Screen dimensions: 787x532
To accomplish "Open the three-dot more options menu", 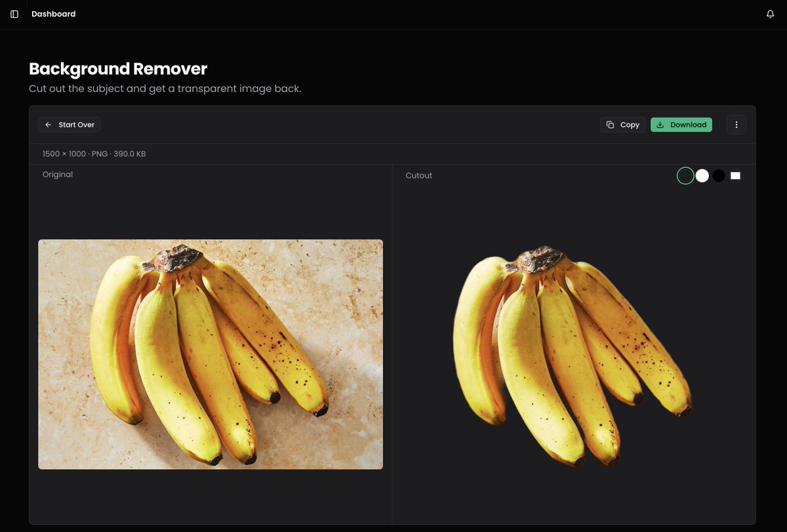I will 737,125.
